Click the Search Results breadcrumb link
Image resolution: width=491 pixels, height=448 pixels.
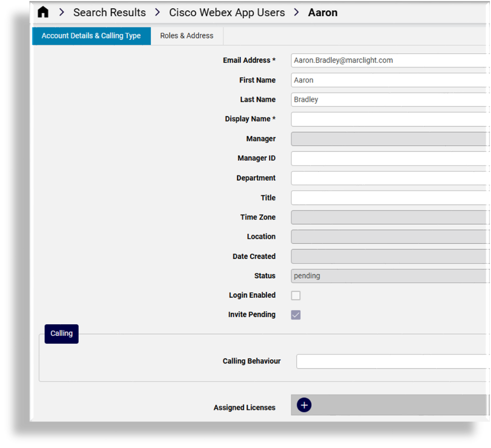[109, 12]
